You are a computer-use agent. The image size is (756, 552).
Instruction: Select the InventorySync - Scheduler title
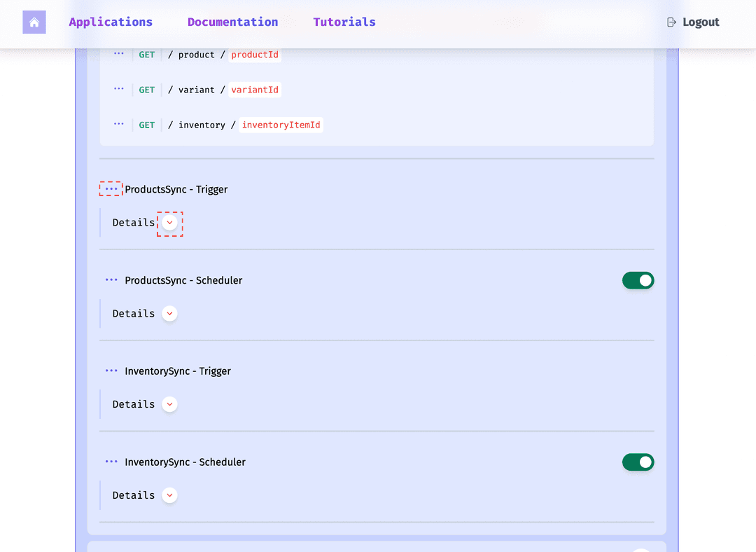(x=185, y=462)
